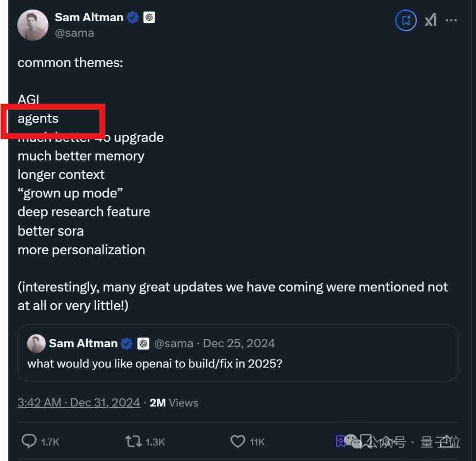
Task: Click the @sama handle in the quoted tweet
Action: pyautogui.click(x=173, y=343)
